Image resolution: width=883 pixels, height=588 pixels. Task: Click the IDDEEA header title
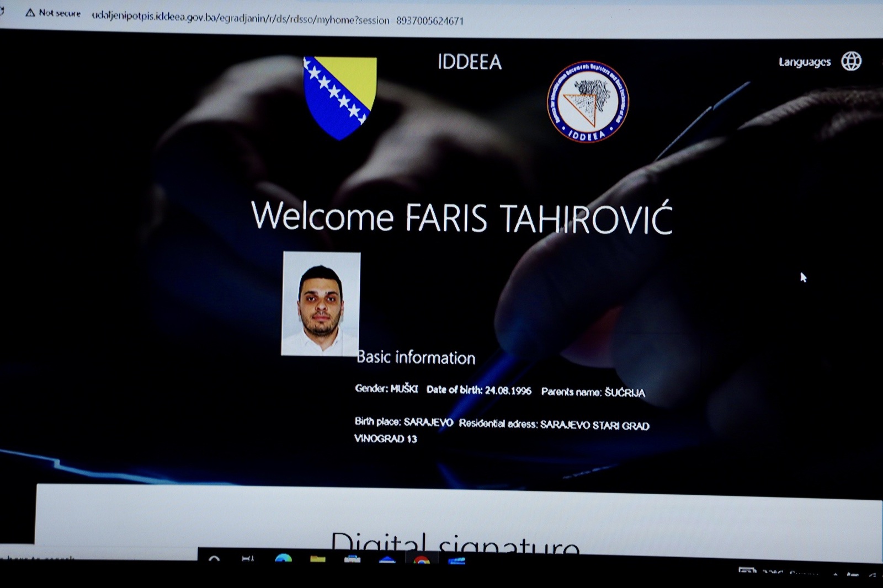470,62
